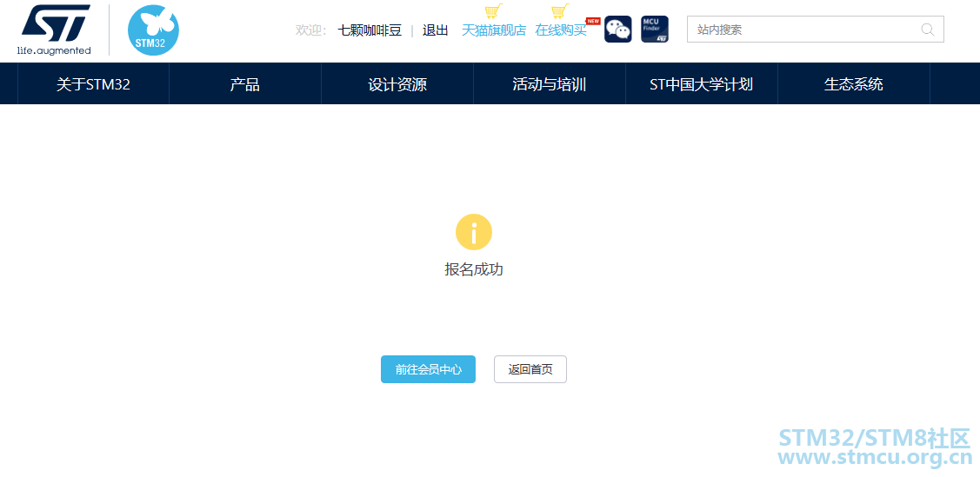
Task: Click the username 七颗咖啡豆
Action: click(x=370, y=30)
